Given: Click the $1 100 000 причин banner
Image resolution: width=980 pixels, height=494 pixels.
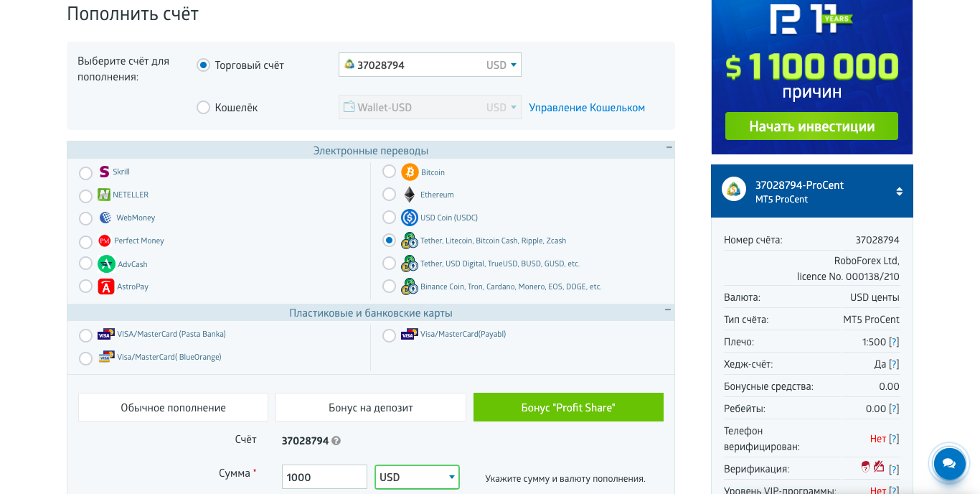Looking at the screenshot, I should click(811, 77).
